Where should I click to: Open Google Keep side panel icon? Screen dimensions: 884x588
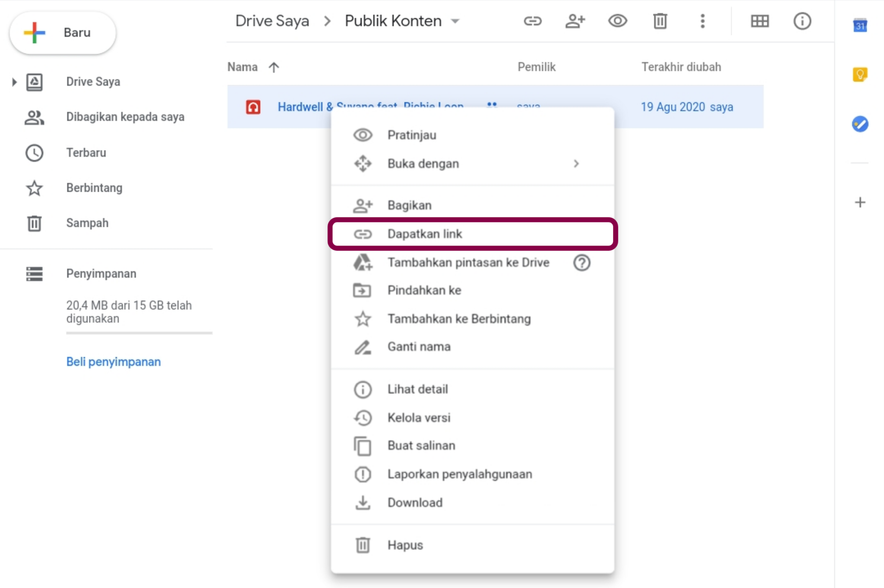pyautogui.click(x=860, y=75)
